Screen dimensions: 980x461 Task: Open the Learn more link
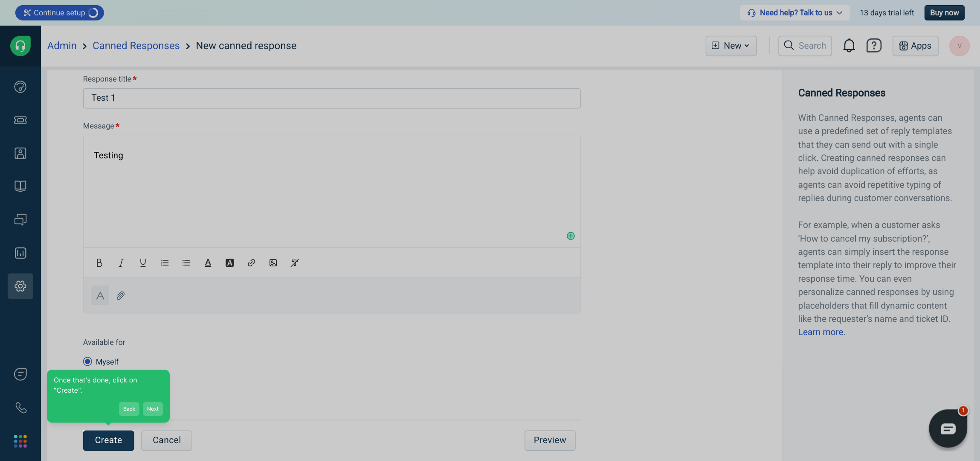pos(821,332)
